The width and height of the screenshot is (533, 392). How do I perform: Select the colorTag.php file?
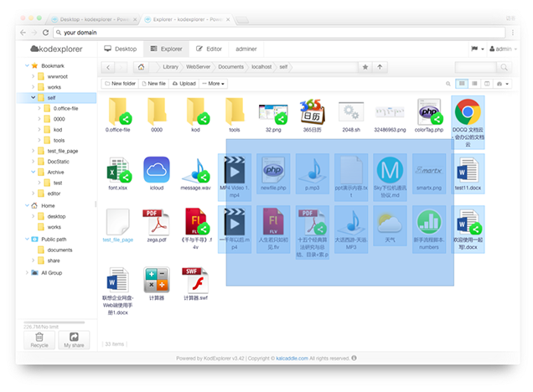(x=429, y=112)
